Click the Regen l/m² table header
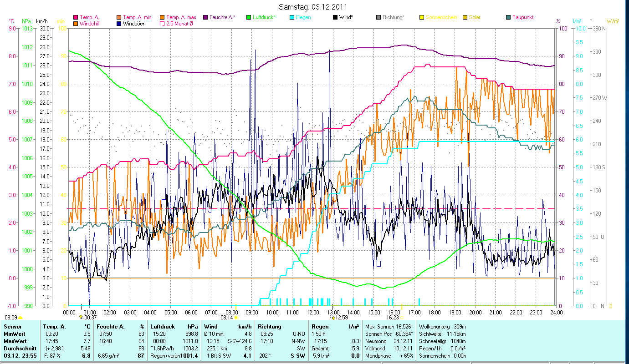Screen dimensions: 629x364 [335, 326]
